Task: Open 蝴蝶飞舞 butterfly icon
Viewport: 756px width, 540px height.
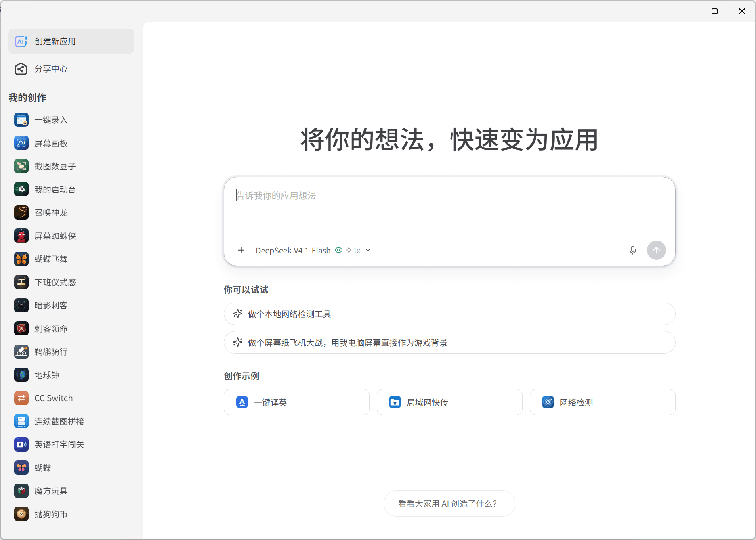Action: click(21, 259)
